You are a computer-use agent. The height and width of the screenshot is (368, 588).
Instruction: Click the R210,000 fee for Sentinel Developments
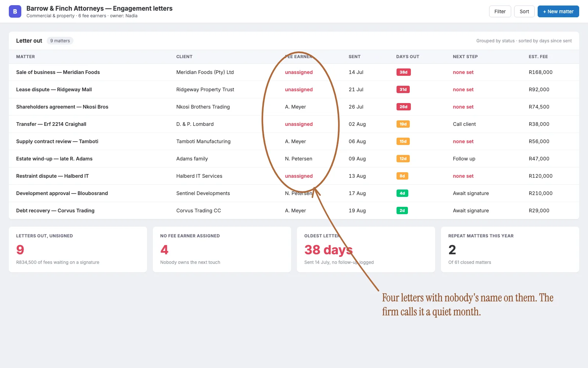click(x=541, y=193)
